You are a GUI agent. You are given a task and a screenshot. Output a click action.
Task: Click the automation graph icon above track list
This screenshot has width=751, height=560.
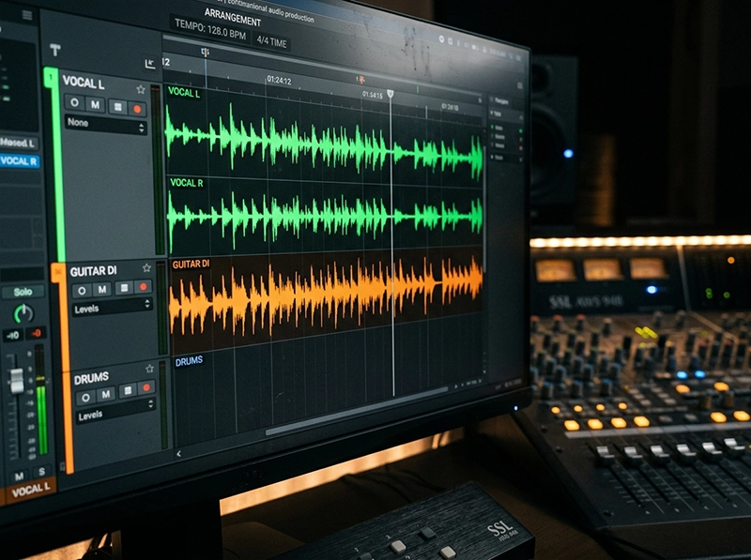(x=150, y=64)
